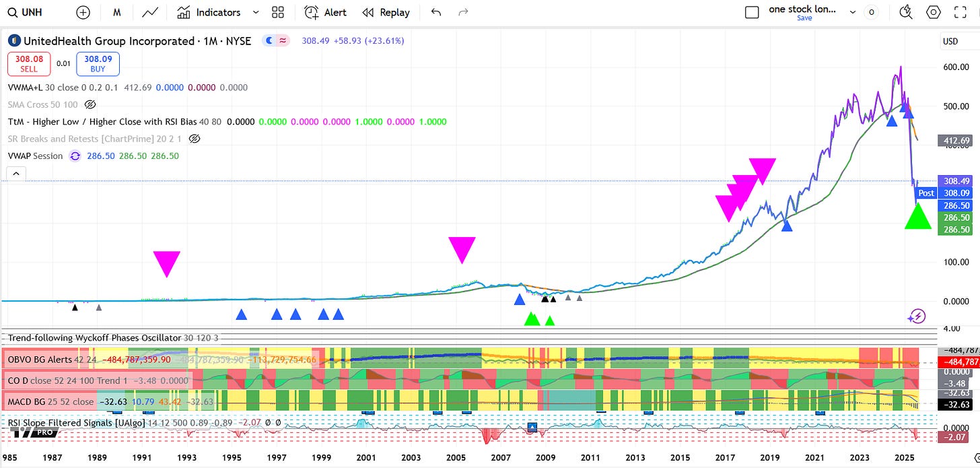Create a new Alert
This screenshot has height=468, width=980.
326,12
